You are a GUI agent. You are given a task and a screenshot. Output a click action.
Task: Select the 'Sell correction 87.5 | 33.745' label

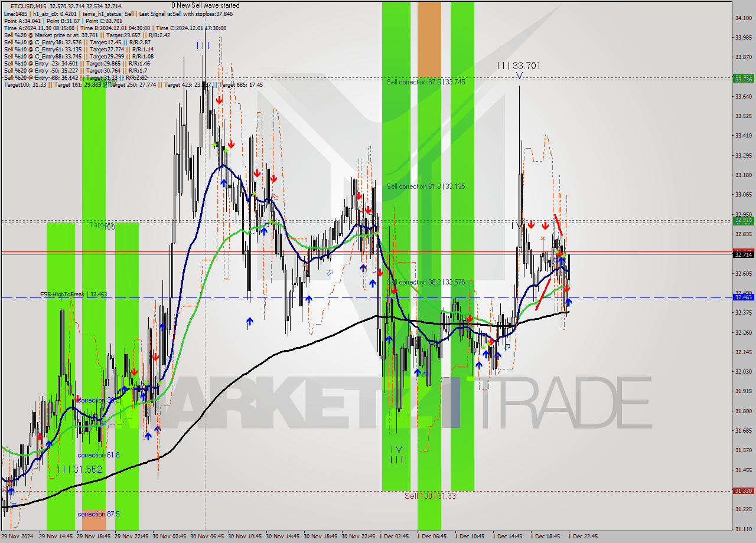(426, 82)
